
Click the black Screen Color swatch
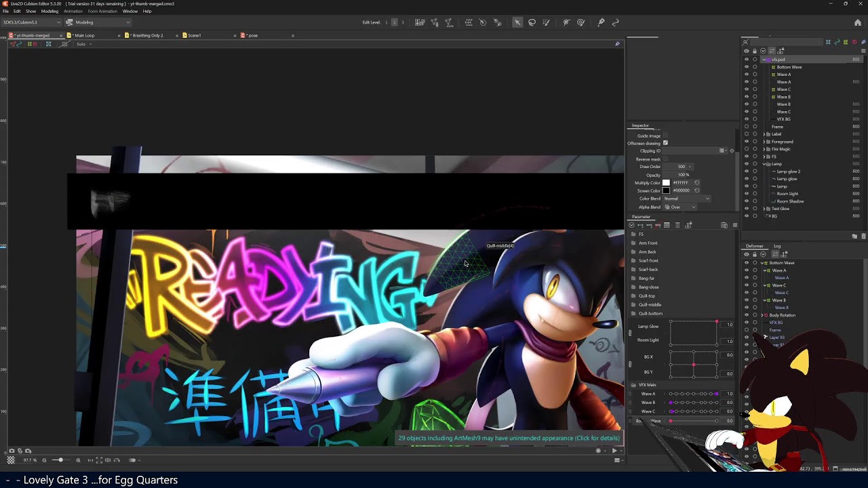666,190
